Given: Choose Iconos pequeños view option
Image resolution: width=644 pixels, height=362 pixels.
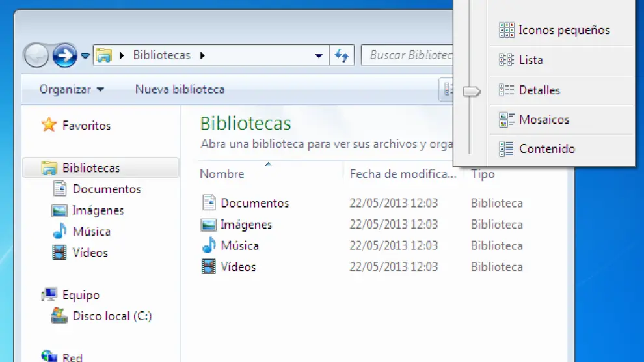Looking at the screenshot, I should click(554, 30).
